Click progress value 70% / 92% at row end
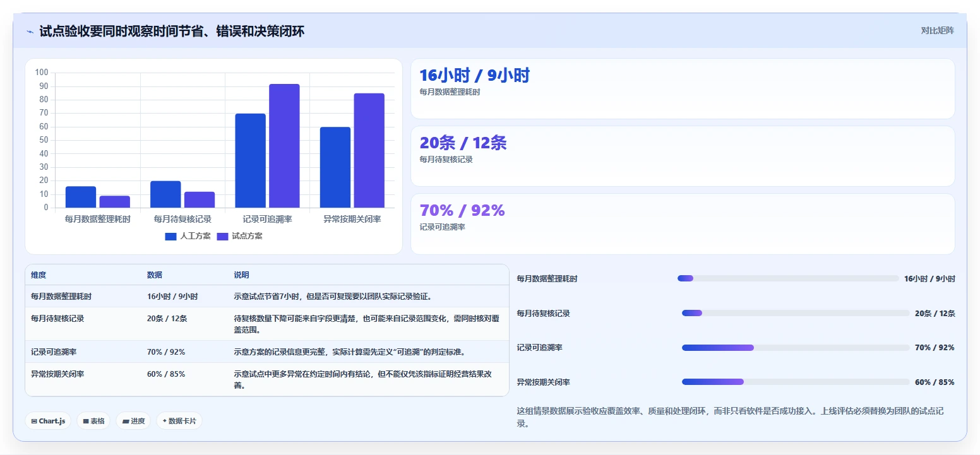Screen dimensions: 980x455 tap(935, 348)
